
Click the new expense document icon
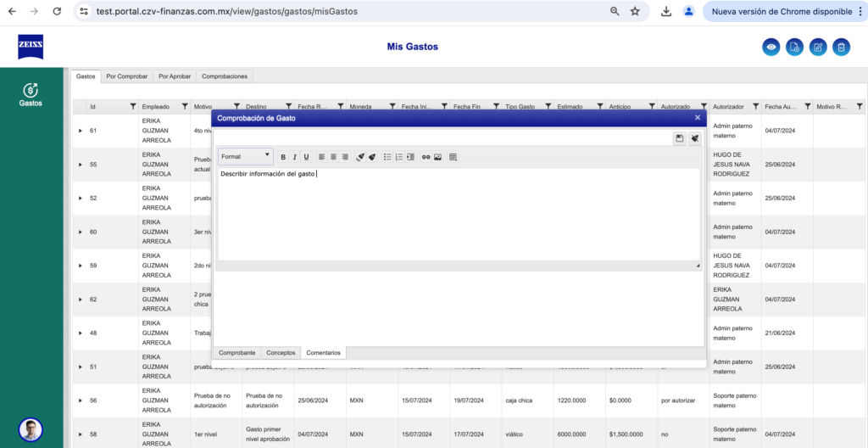[x=794, y=48]
